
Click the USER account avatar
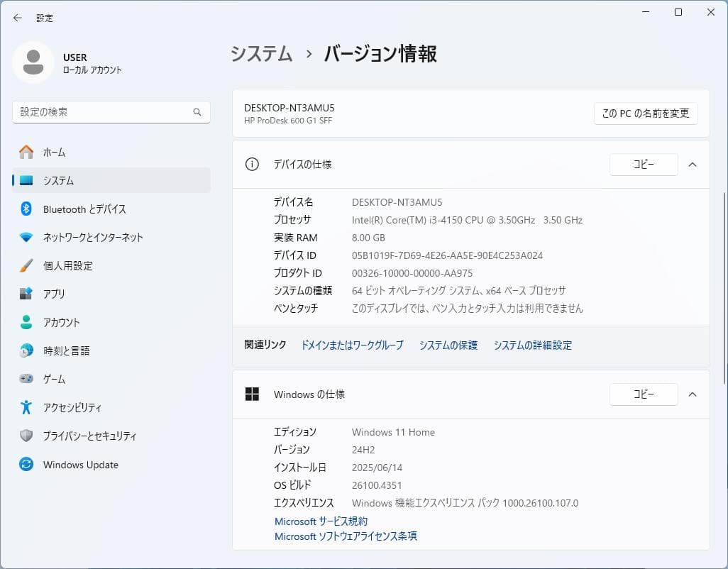pos(34,62)
